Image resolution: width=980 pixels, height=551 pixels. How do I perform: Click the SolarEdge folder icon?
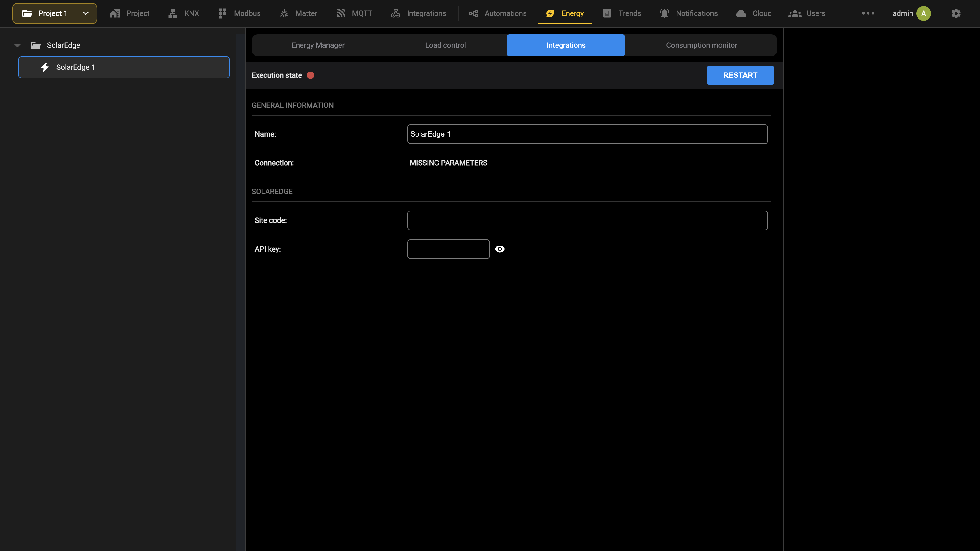(36, 46)
